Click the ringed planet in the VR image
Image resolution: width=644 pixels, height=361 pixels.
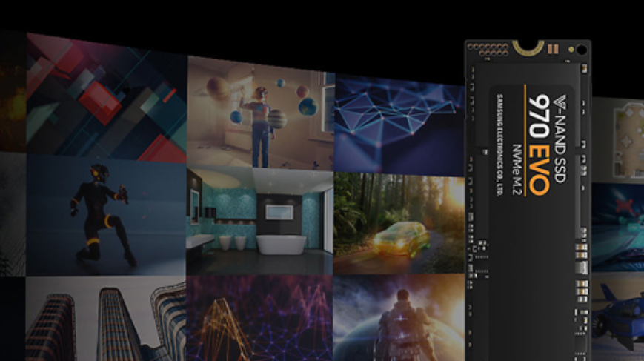277,119
